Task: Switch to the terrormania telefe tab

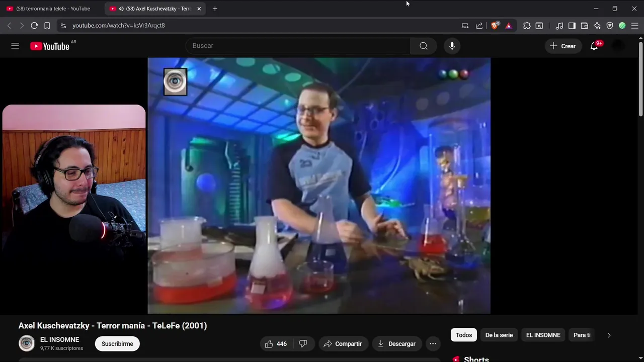Action: pos(52,9)
